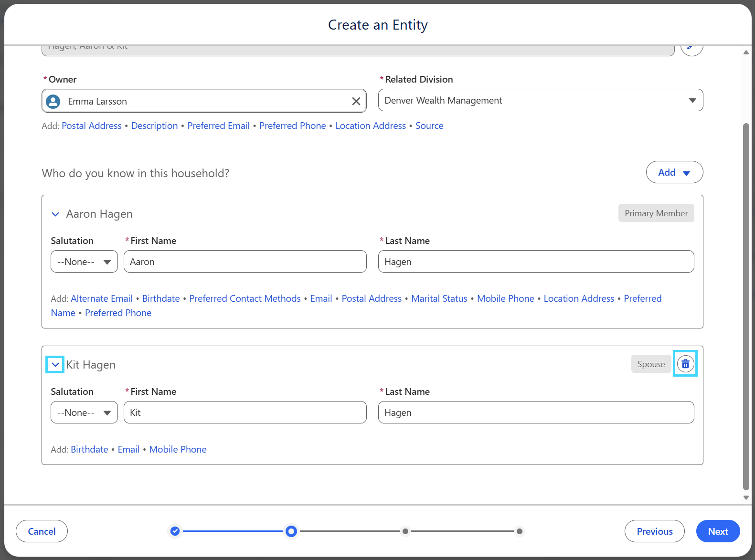The width and height of the screenshot is (755, 560).
Task: Add household Source field
Action: coord(429,126)
